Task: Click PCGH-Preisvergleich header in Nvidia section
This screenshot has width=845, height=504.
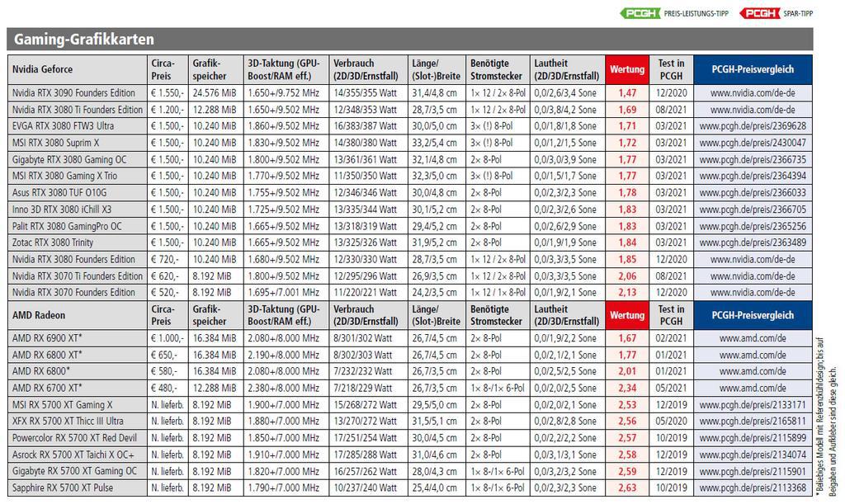Action: coord(753,69)
